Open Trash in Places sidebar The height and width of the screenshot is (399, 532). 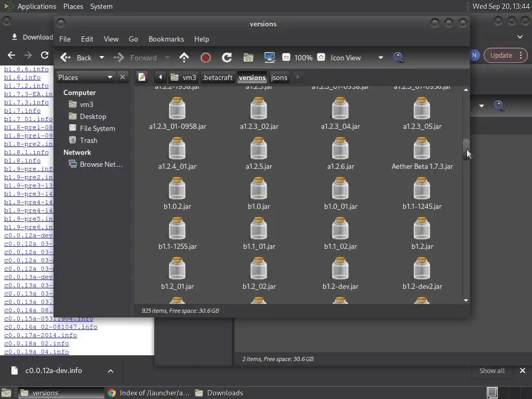83,140
